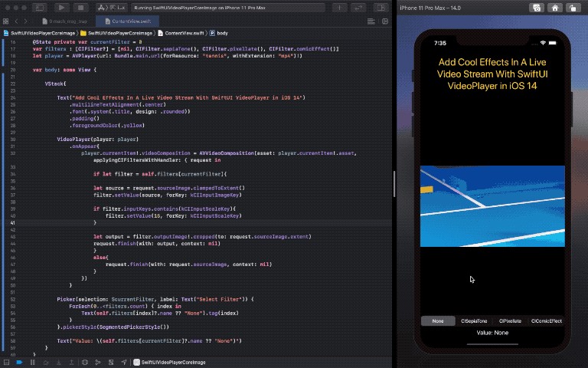The image size is (588, 368).
Task: Click the "VStack{" code line
Action: [x=55, y=84]
